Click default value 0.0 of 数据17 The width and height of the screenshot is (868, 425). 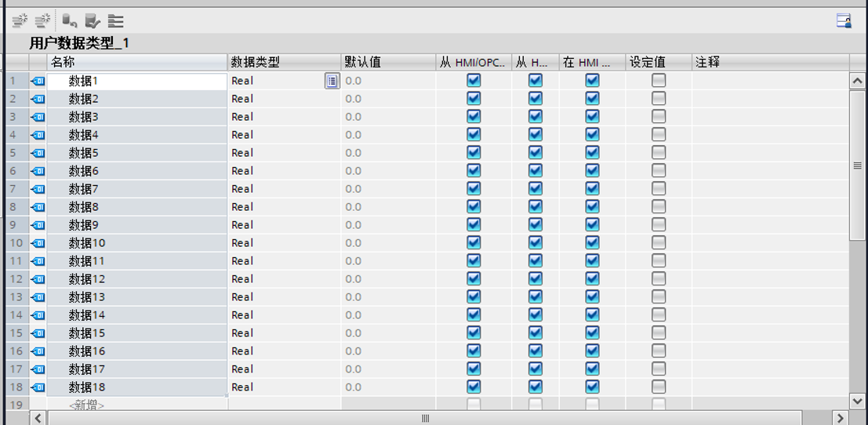point(353,369)
